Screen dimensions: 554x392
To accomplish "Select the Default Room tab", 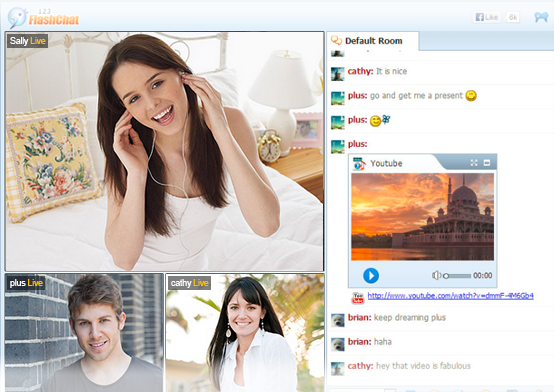I will click(373, 41).
